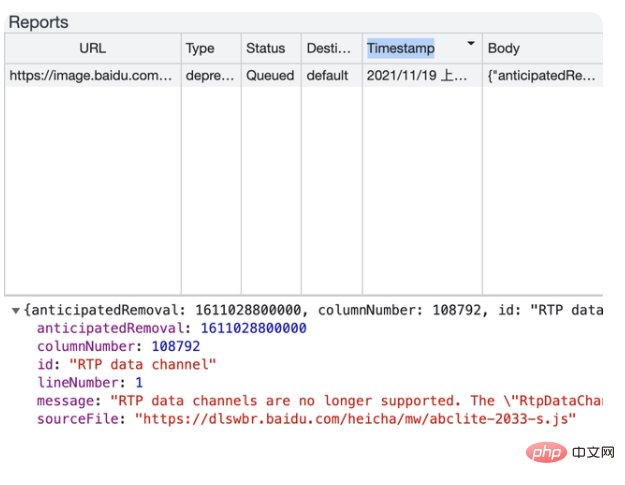The image size is (625, 485).
Task: Select the 2021/11/19 timestamp cell
Action: pos(422,75)
